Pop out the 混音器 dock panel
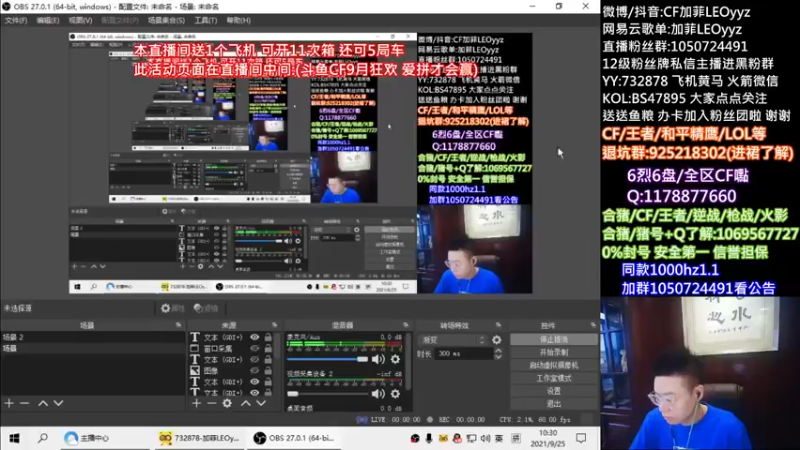 [x=406, y=325]
